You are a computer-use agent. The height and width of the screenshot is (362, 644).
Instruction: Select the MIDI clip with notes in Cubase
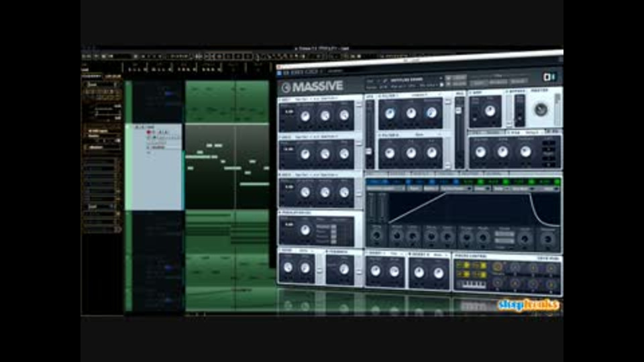(227, 167)
